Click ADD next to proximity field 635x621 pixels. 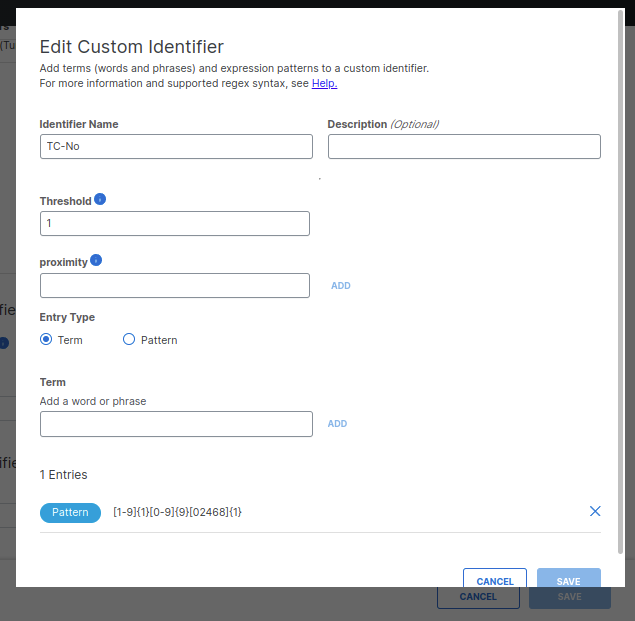click(341, 286)
